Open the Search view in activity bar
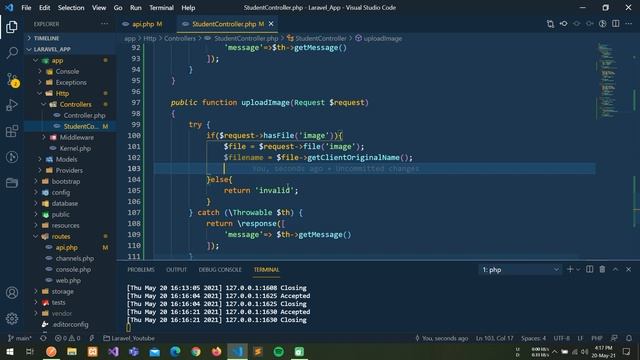Viewport: 640px width, 360px height. pos(12,53)
